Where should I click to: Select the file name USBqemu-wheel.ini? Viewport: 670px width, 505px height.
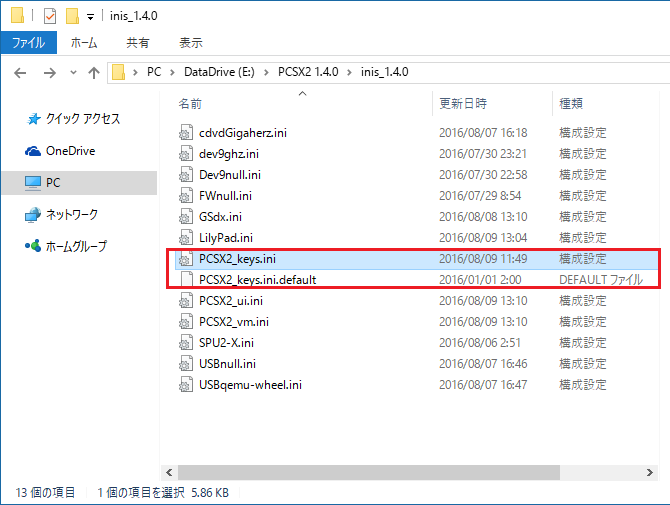point(250,385)
